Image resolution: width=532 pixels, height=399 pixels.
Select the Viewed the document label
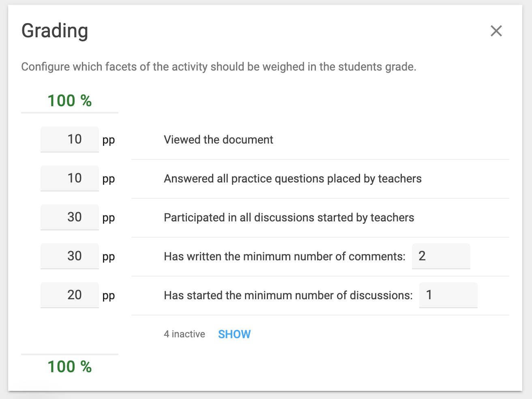click(x=219, y=139)
